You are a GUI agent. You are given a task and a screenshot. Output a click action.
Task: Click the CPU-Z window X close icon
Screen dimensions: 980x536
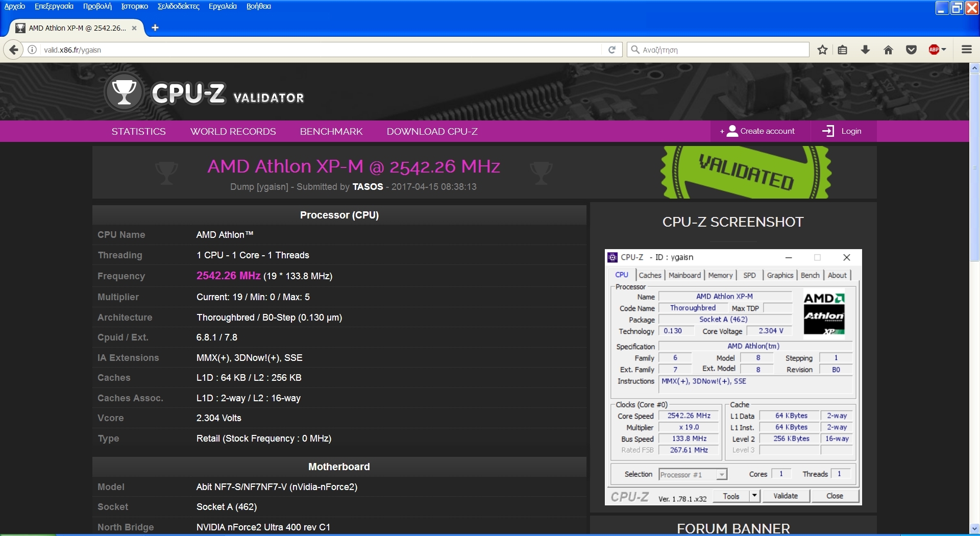(x=846, y=257)
